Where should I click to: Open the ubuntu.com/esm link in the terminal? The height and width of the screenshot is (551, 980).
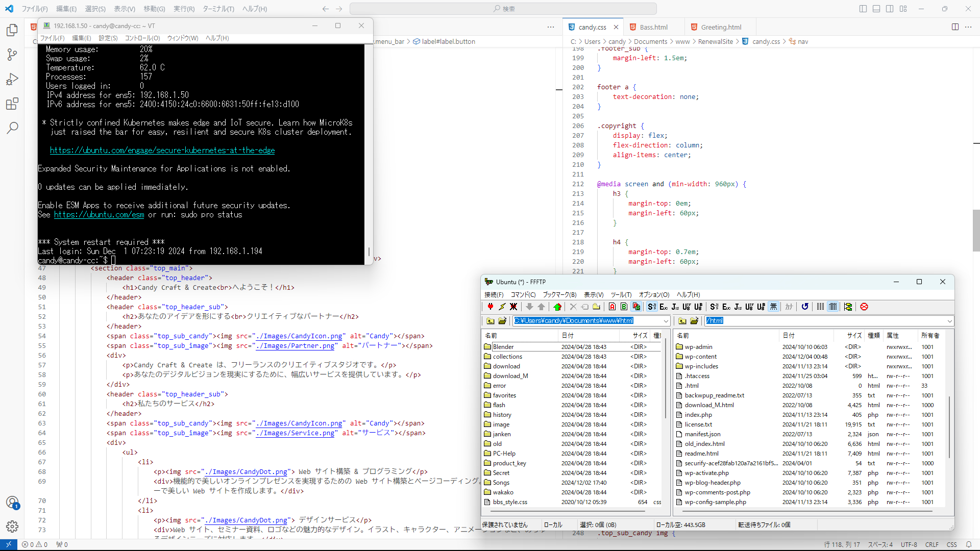tap(99, 215)
